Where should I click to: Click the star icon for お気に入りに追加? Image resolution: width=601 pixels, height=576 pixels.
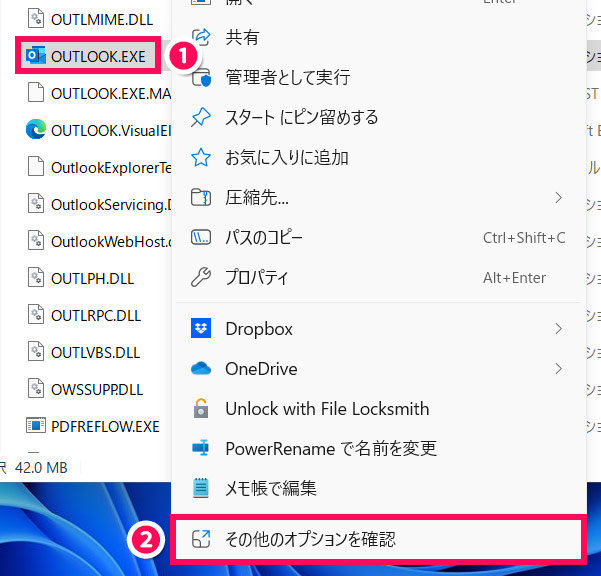click(201, 158)
